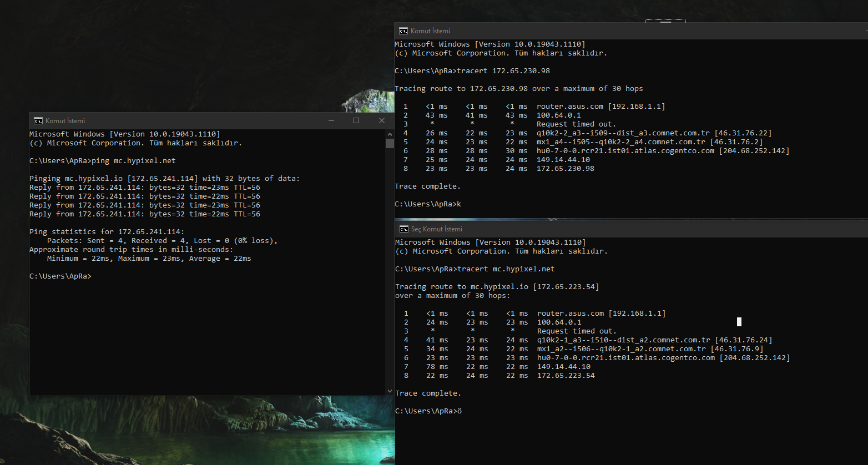Click hop 'q10k2-1_a3--i510--dist_a2.comnet.com.tr'
The height and width of the screenshot is (465, 868).
tap(588, 340)
